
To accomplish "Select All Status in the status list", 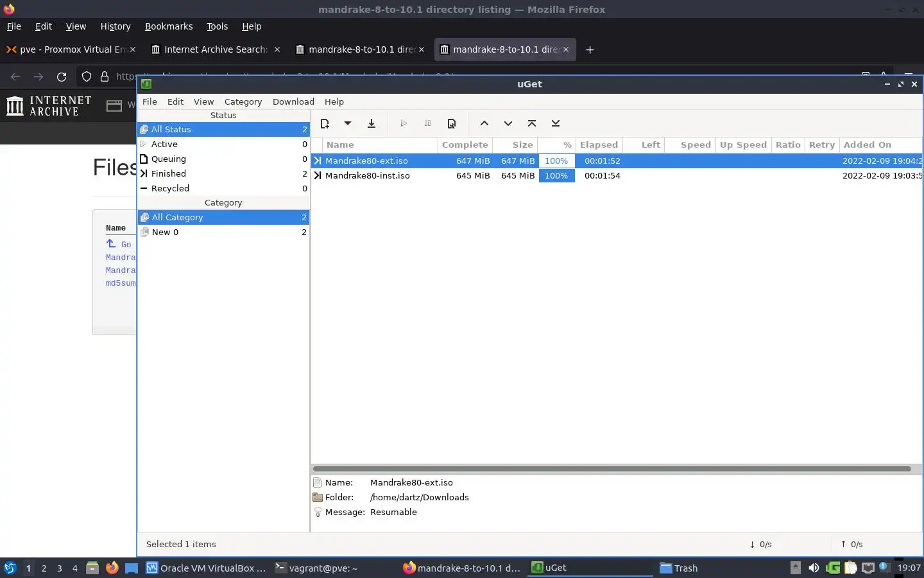I will (223, 129).
